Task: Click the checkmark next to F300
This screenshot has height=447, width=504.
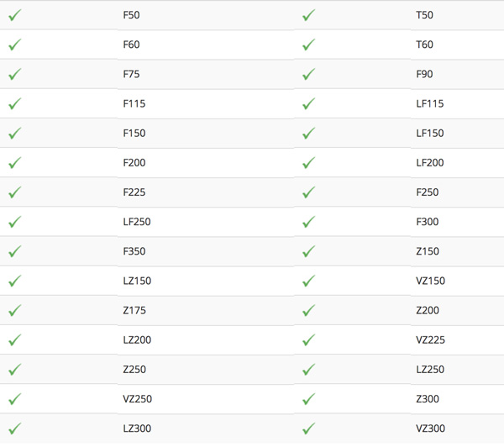Action: click(x=308, y=222)
